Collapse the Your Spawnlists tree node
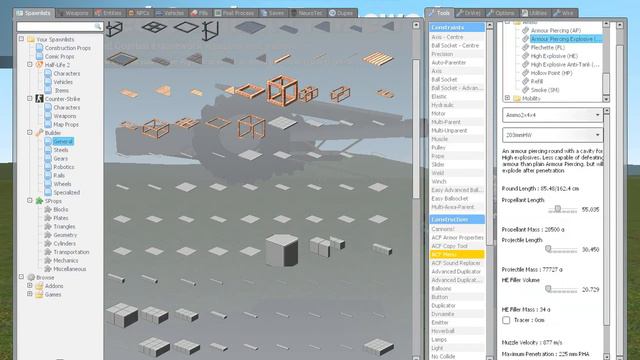This screenshot has width=640, height=360. pos(21,39)
